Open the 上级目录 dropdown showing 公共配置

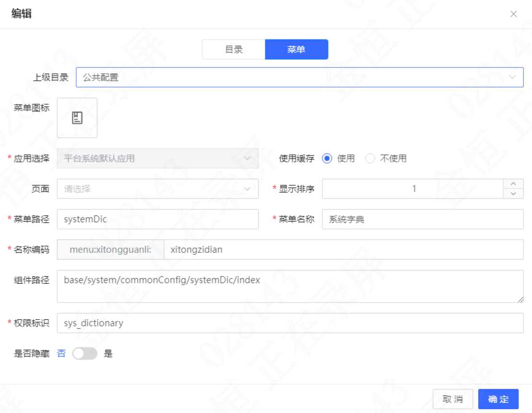300,77
